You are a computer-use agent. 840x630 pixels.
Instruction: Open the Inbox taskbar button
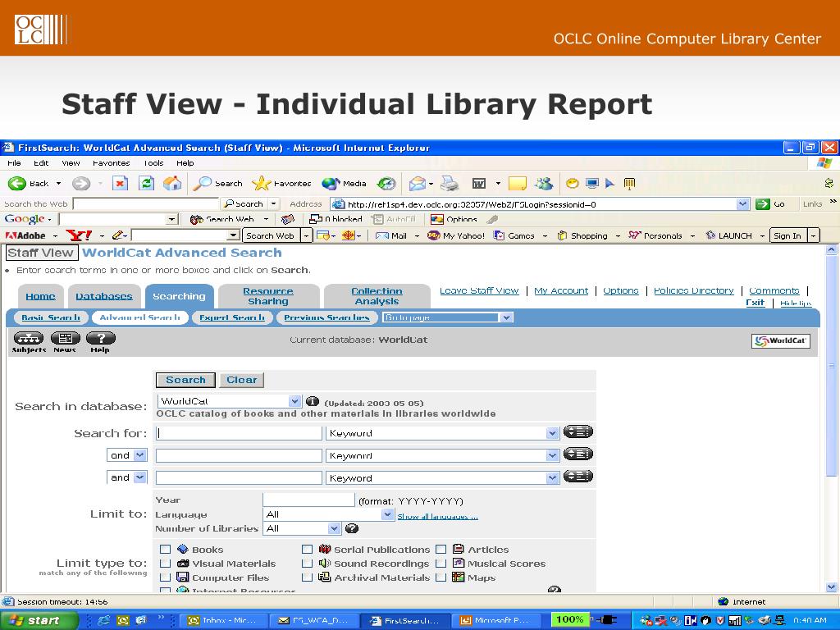point(221,620)
